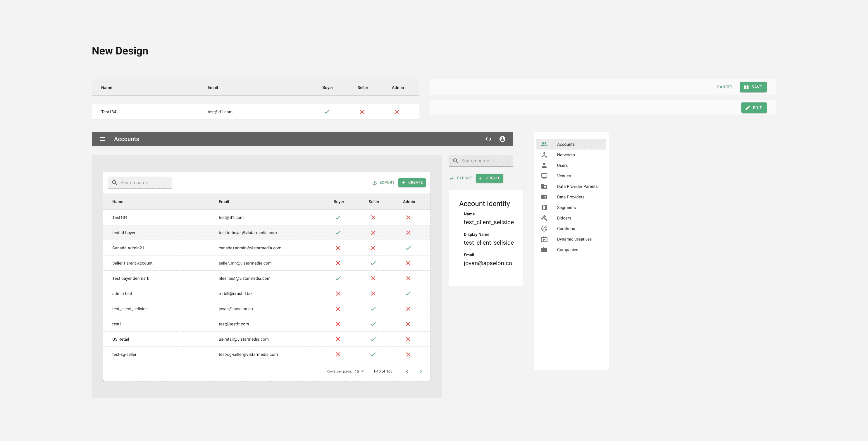Click the CANCEL button

tap(724, 87)
